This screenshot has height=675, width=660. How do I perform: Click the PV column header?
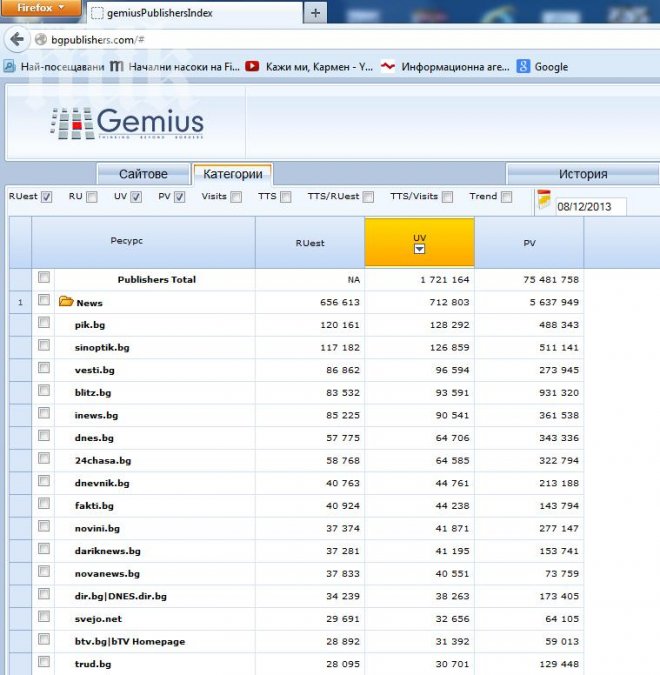[x=529, y=243]
